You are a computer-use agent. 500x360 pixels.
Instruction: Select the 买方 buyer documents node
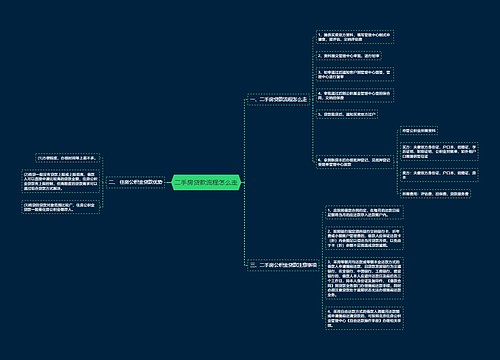click(x=439, y=151)
